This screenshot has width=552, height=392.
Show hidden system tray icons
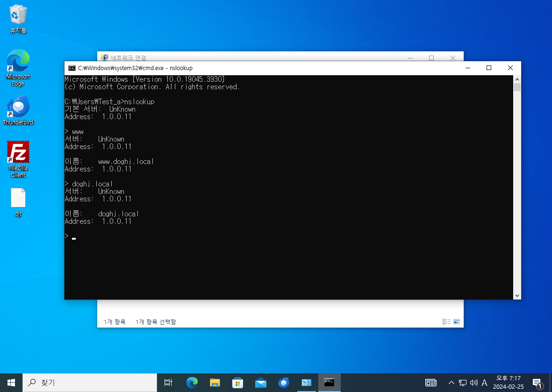[452, 383]
